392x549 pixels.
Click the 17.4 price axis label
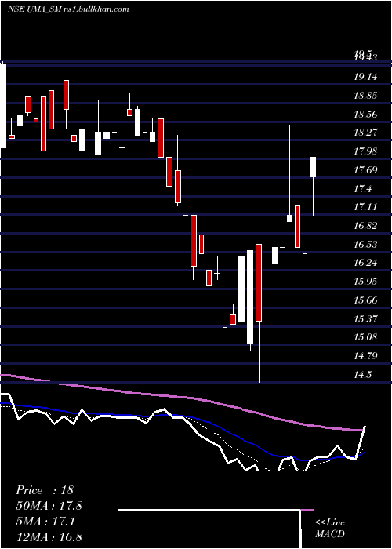point(362,189)
